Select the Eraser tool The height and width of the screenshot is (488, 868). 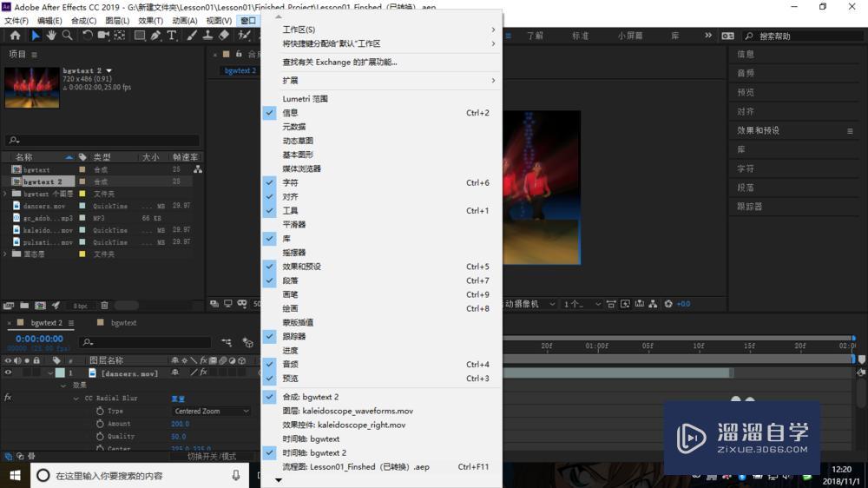(224, 36)
